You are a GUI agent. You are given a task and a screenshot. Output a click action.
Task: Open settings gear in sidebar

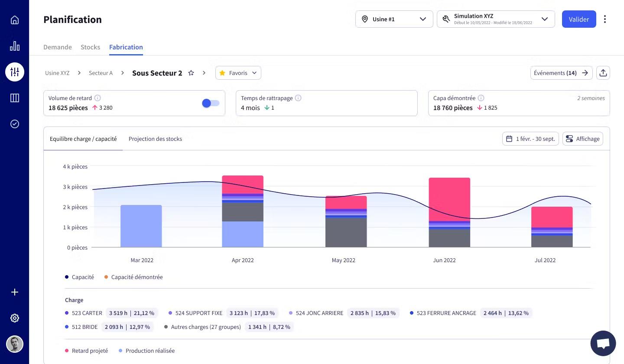point(15,318)
